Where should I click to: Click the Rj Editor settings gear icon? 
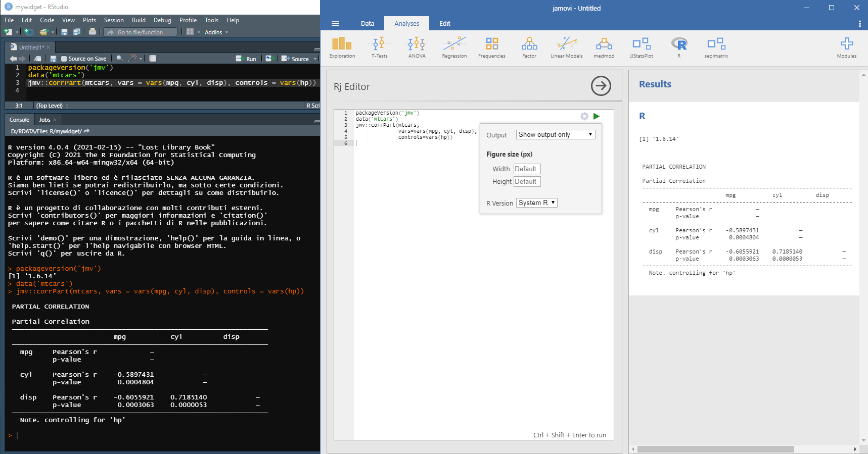pos(584,116)
